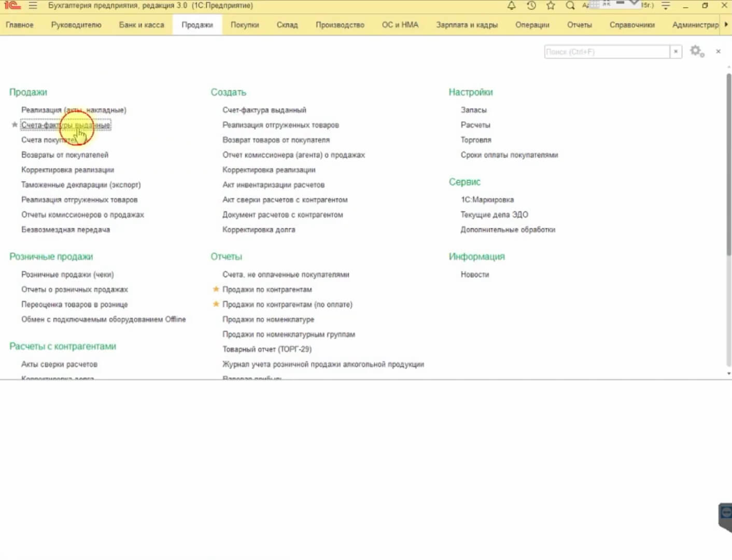This screenshot has height=560, width=732.
Task: Open Розничные продажи (чеки)
Action: tap(67, 274)
